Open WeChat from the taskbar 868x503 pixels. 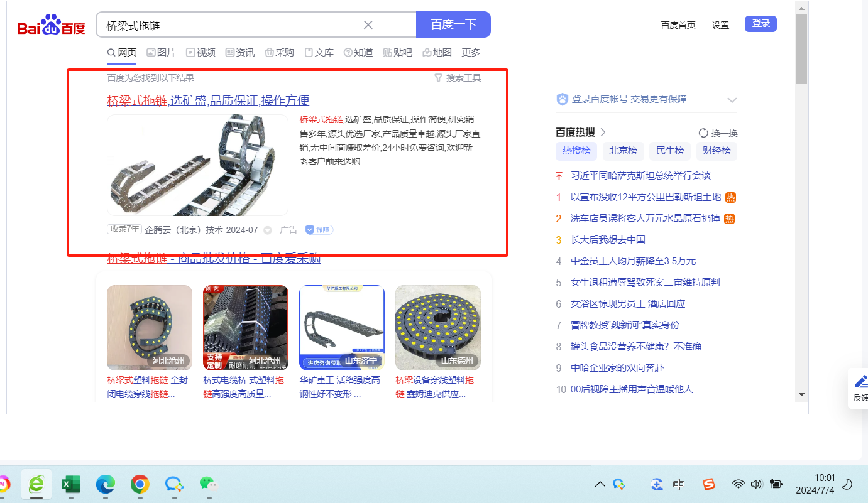coord(207,484)
